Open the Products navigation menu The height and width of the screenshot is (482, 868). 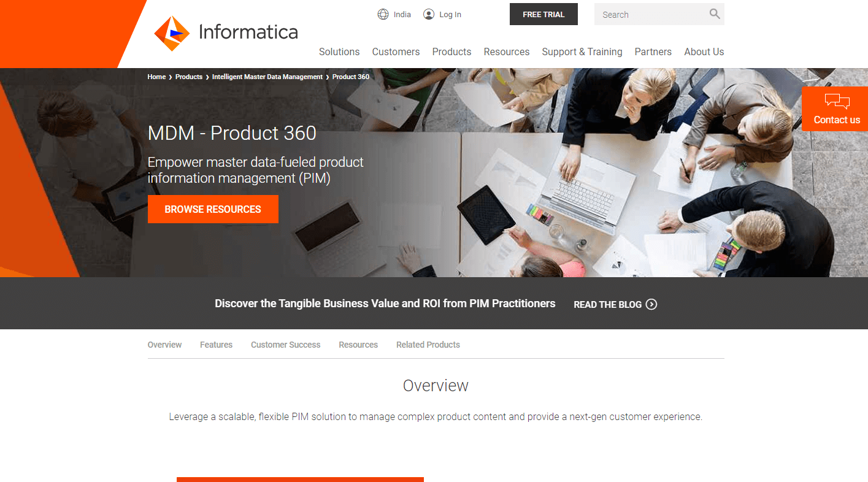(x=451, y=52)
